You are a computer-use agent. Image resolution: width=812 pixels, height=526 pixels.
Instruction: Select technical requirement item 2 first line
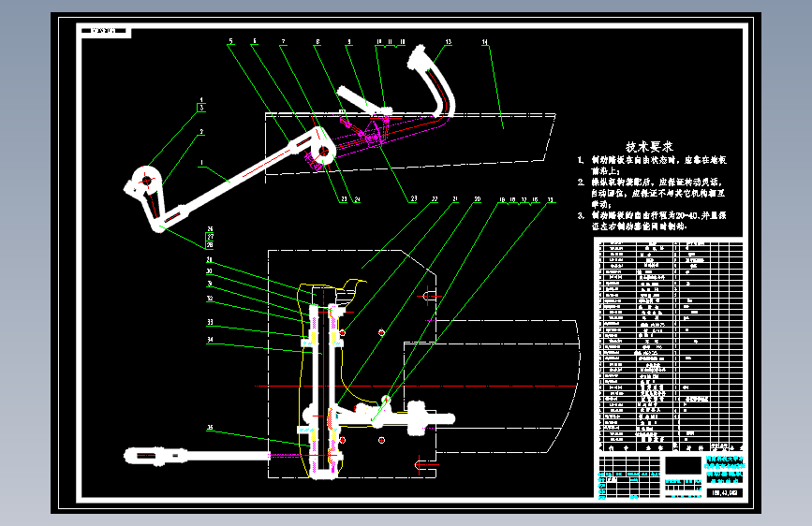click(650, 183)
